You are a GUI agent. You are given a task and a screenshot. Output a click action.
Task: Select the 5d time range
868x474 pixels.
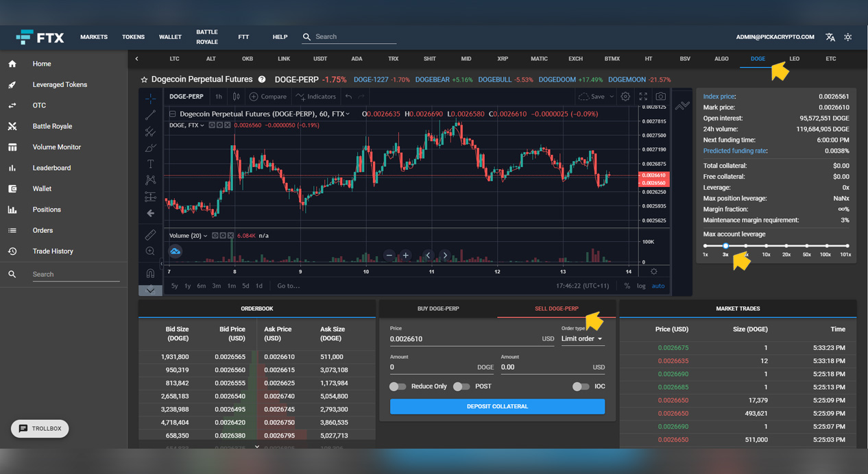[x=245, y=286]
